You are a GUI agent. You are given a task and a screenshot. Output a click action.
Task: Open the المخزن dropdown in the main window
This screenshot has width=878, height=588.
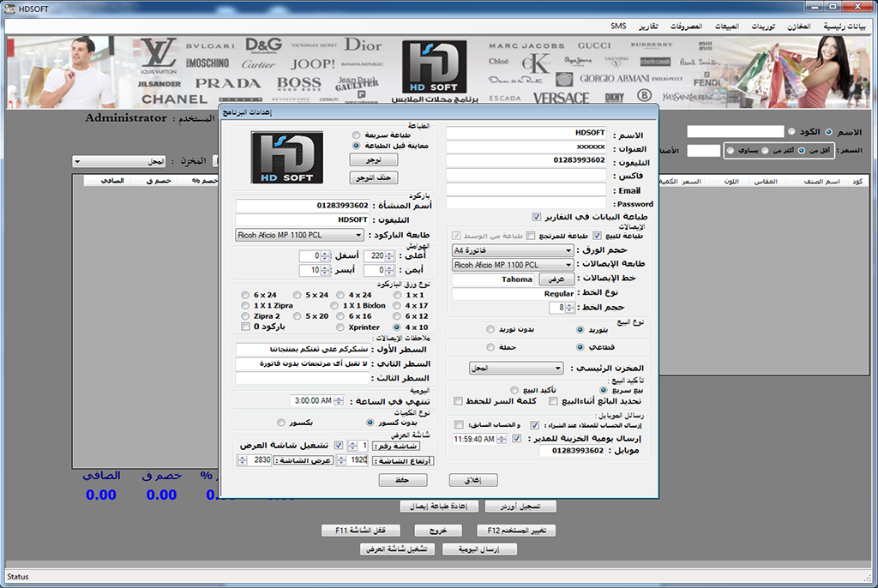click(x=119, y=162)
